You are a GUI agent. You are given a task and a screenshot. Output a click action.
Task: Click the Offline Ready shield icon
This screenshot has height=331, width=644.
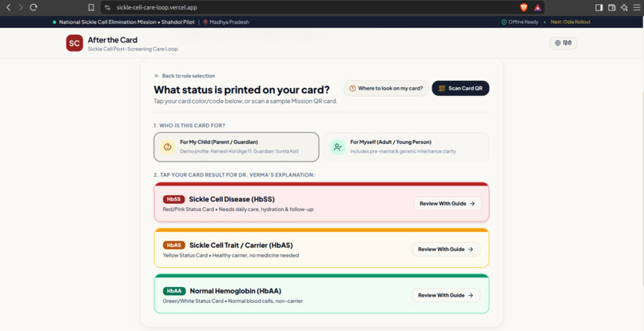click(x=504, y=22)
